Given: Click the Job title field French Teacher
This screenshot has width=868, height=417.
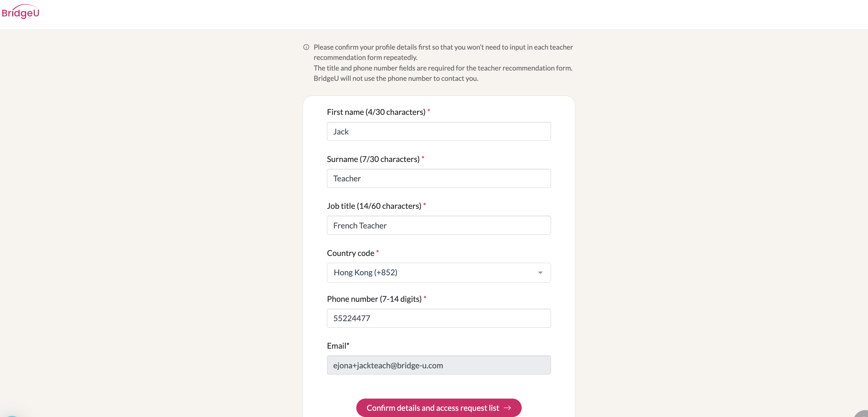Looking at the screenshot, I should [439, 225].
